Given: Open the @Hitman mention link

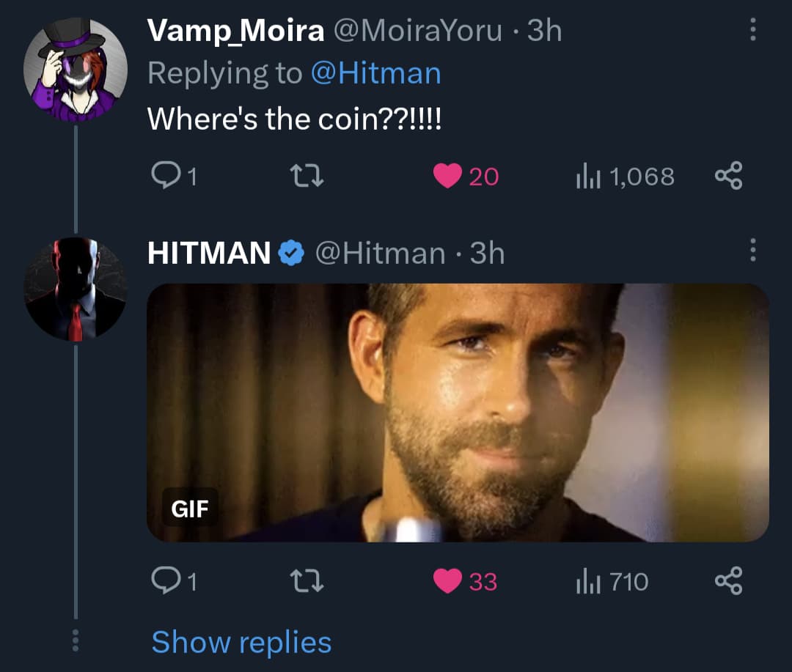Looking at the screenshot, I should tap(376, 73).
